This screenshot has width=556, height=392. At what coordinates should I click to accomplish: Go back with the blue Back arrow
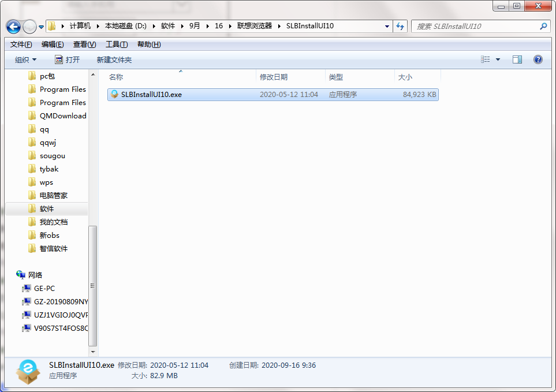13,27
